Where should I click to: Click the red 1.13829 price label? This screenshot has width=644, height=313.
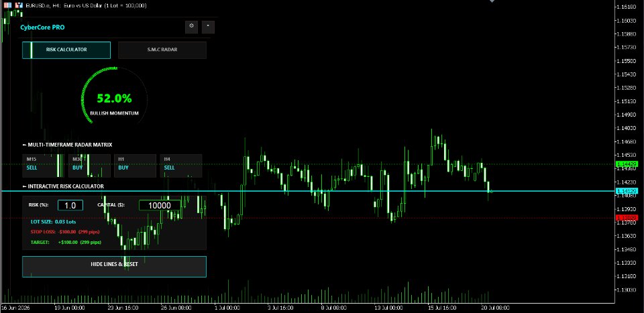click(627, 217)
